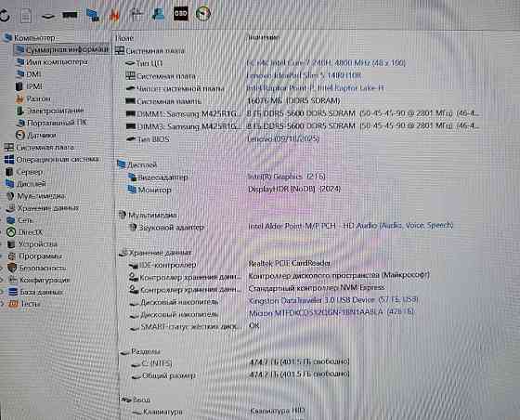Select the Системная память row
520x420 pixels.
(232, 101)
